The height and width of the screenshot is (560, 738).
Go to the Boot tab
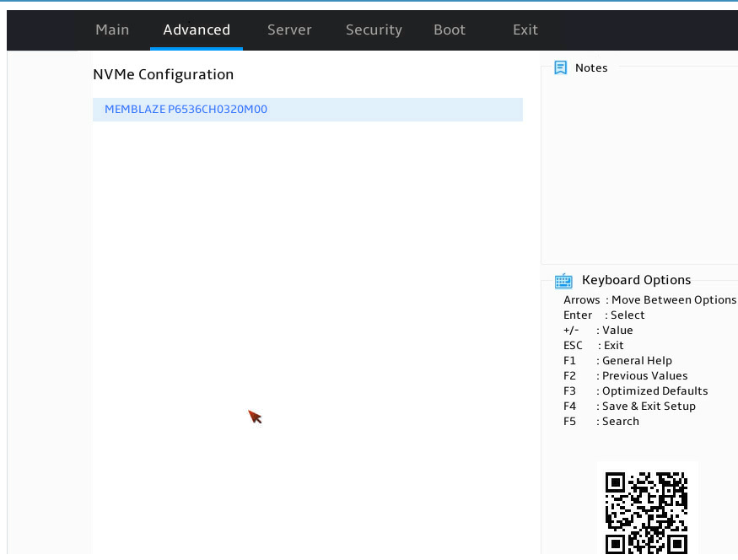450,30
